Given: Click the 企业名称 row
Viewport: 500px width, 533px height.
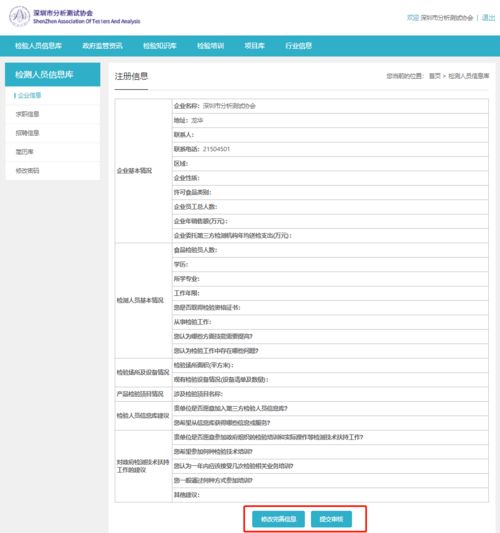Looking at the screenshot, I should tap(330, 106).
